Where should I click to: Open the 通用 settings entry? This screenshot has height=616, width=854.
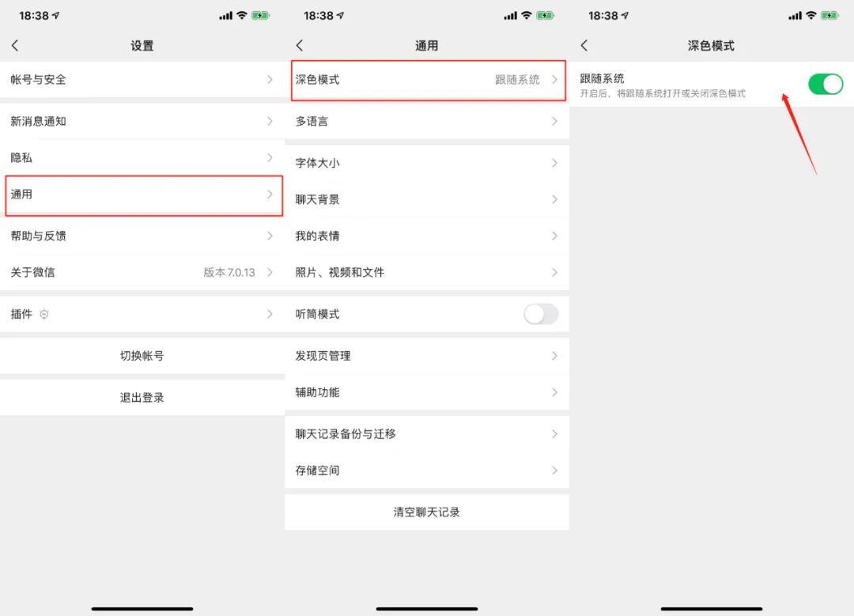(142, 195)
